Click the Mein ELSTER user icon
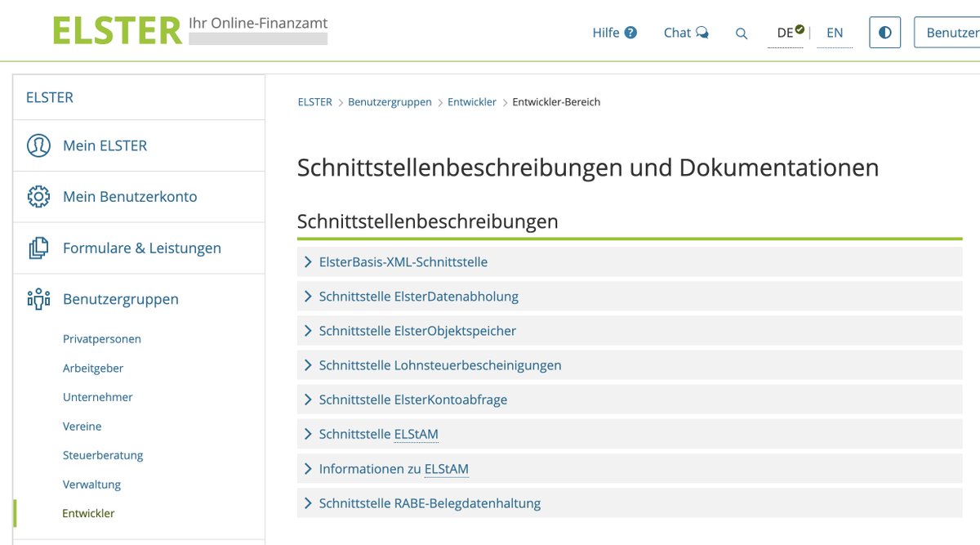The image size is (980, 545). [x=38, y=145]
